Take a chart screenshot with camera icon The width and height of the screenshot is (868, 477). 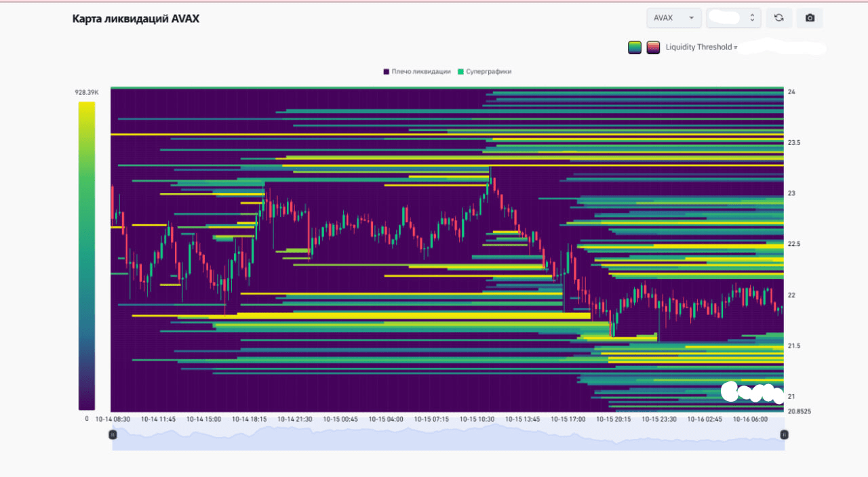pyautogui.click(x=810, y=18)
